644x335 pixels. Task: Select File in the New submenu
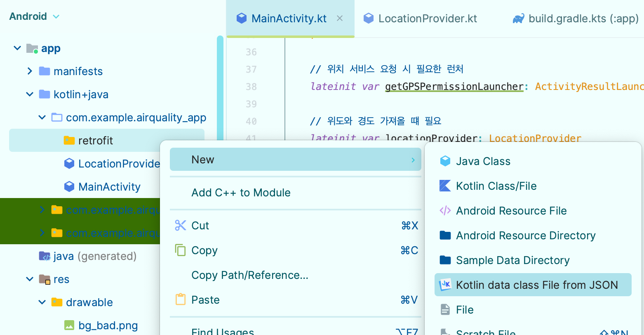(x=533, y=309)
